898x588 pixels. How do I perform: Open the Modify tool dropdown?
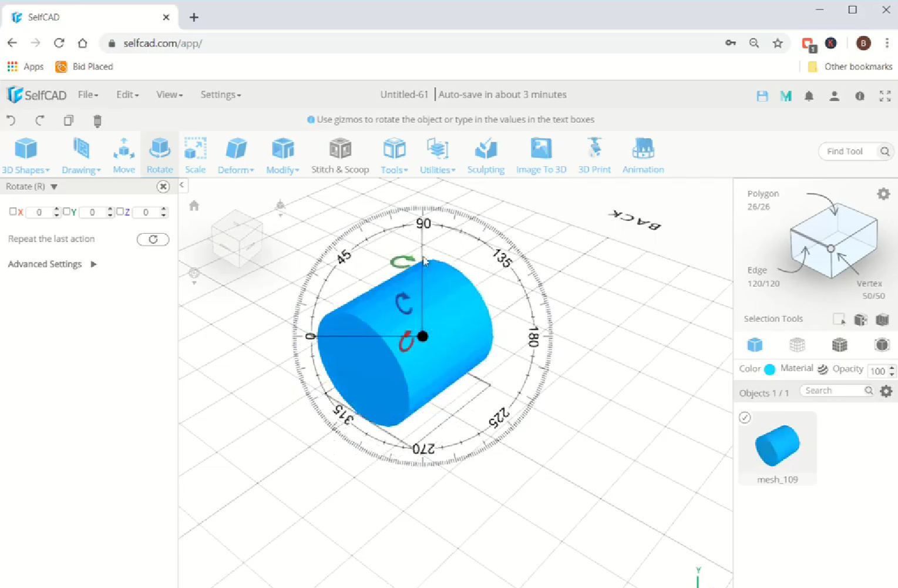pyautogui.click(x=282, y=155)
